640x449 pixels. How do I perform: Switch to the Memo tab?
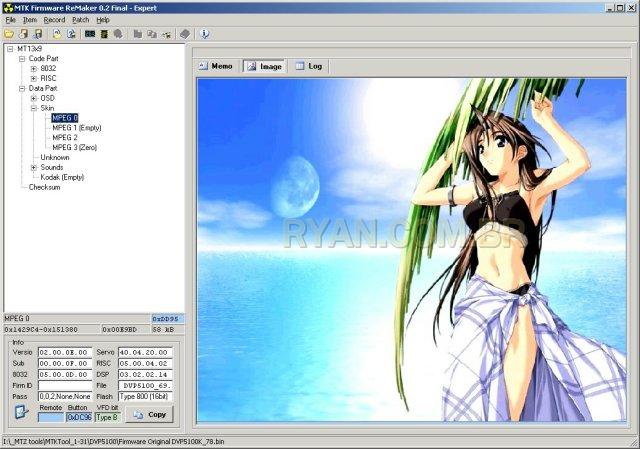point(216,66)
